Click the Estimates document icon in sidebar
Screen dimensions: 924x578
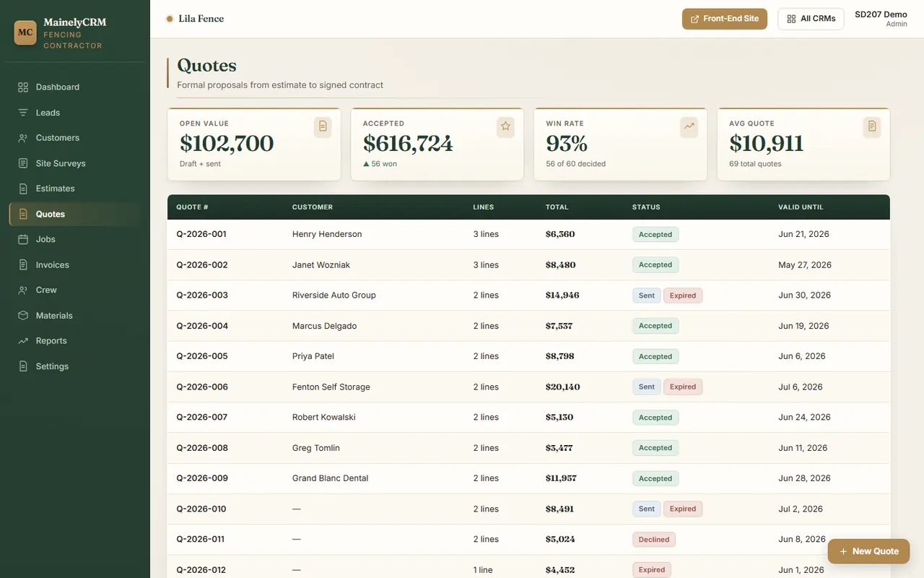pyautogui.click(x=23, y=189)
